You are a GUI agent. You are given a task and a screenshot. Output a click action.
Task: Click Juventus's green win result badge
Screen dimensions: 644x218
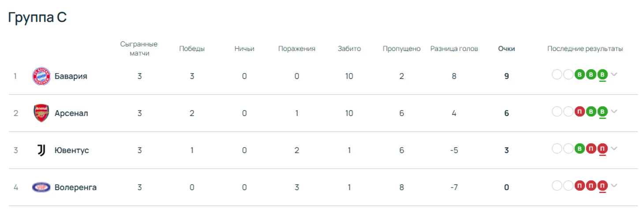tap(580, 149)
